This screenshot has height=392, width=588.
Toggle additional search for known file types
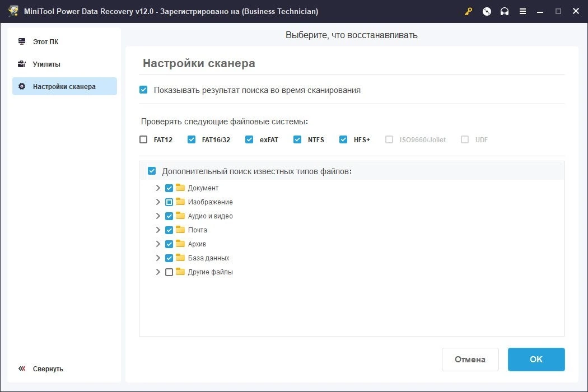tap(152, 171)
